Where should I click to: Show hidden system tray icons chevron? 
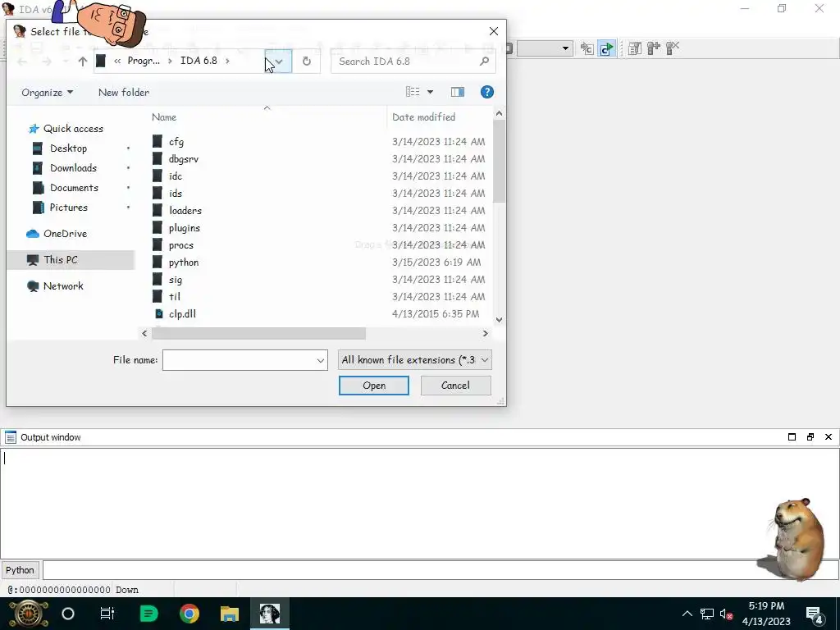click(x=687, y=614)
